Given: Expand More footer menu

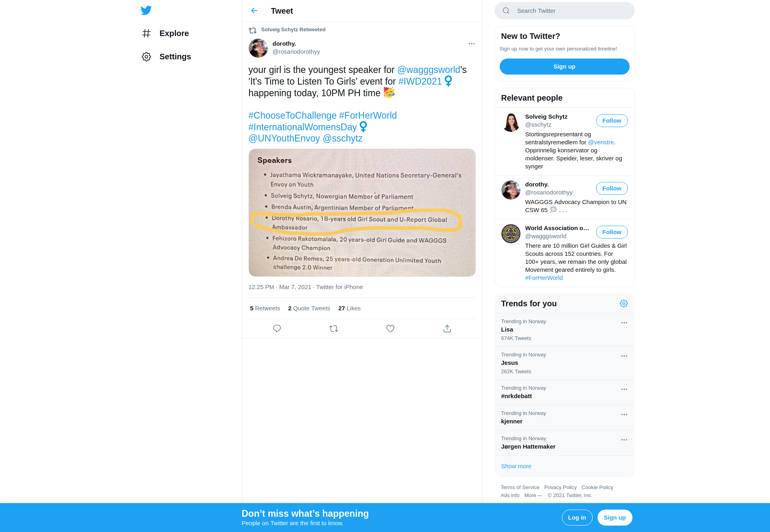Looking at the screenshot, I should click(533, 496).
